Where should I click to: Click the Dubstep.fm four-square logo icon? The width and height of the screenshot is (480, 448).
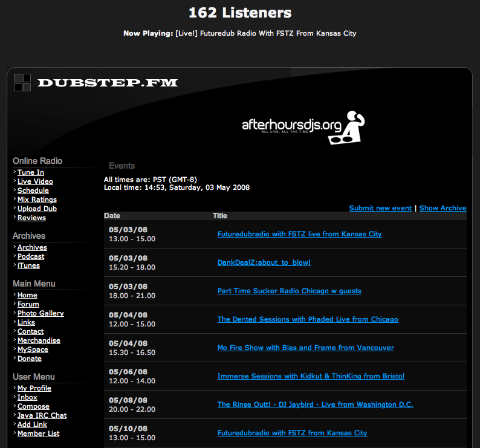[x=22, y=82]
